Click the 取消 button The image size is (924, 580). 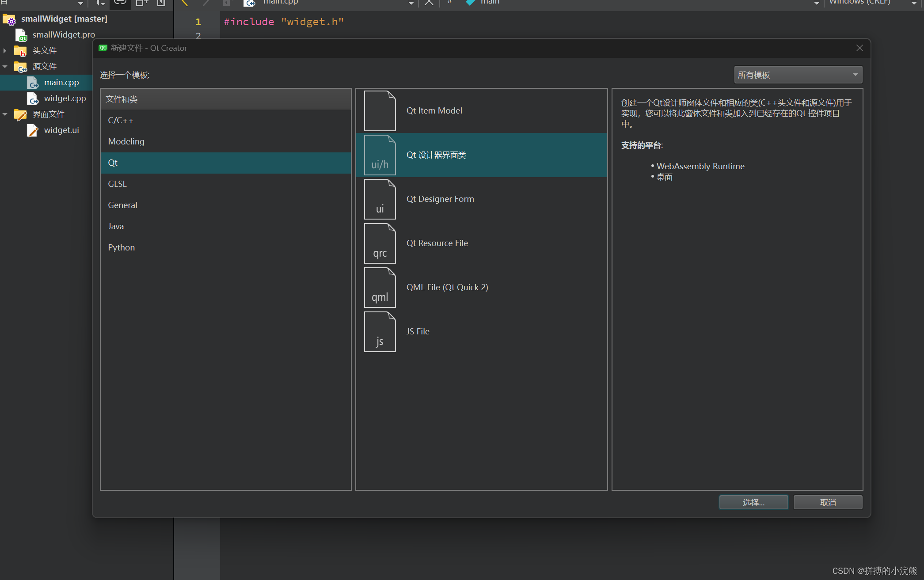click(828, 502)
